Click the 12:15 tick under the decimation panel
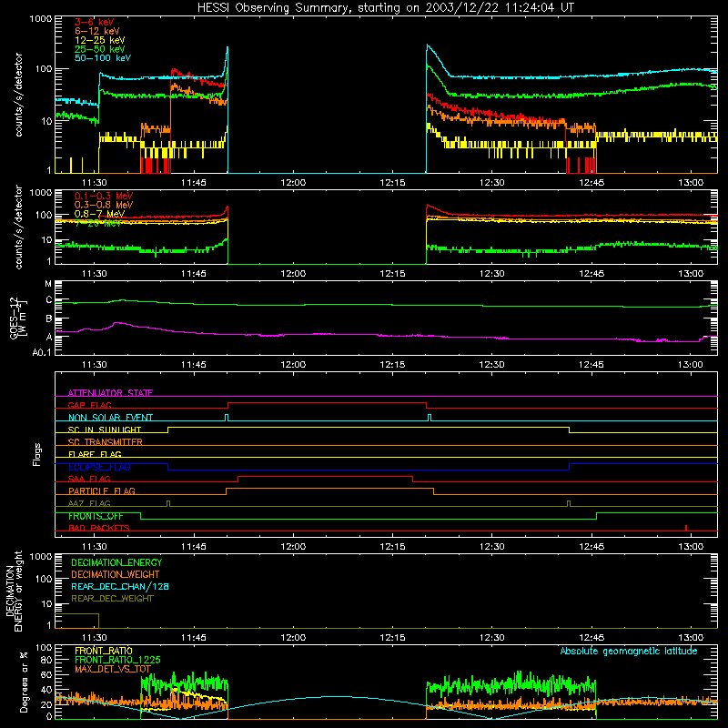This screenshot has height=728, width=728. (x=392, y=638)
